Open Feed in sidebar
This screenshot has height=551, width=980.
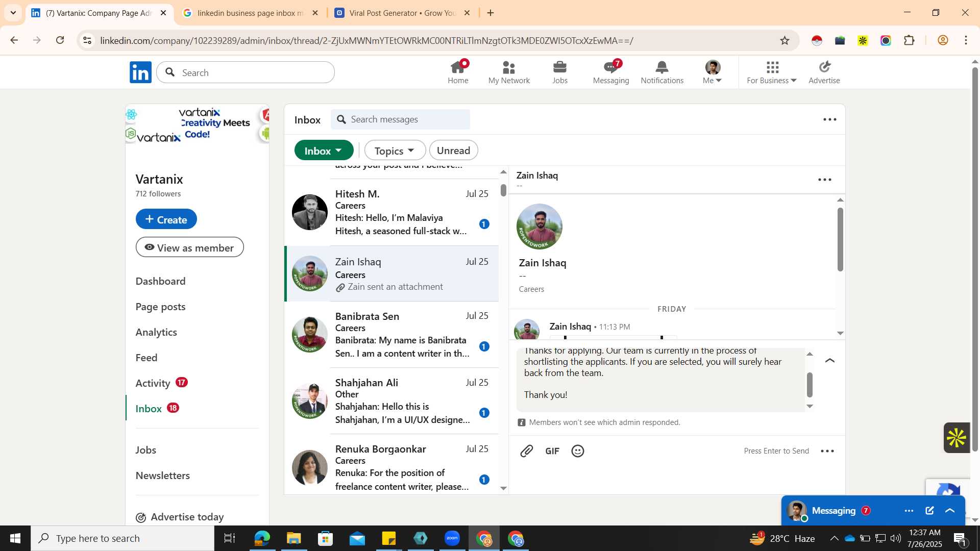coord(146,358)
